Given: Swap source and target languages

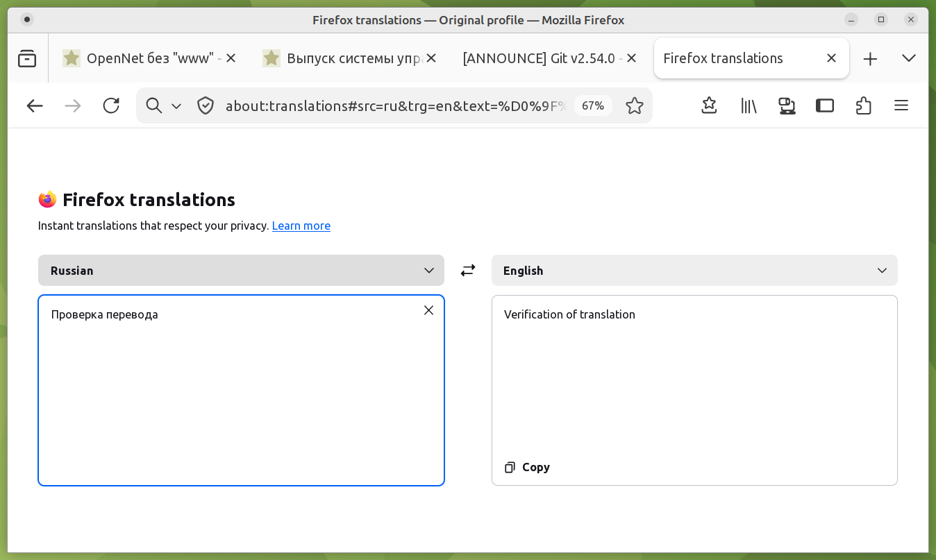Looking at the screenshot, I should pos(468,270).
